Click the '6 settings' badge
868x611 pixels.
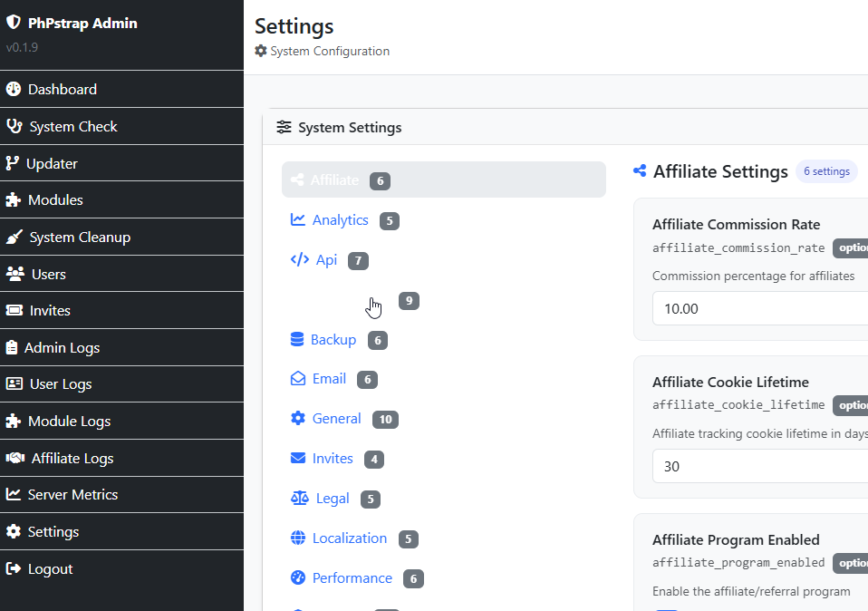click(826, 171)
